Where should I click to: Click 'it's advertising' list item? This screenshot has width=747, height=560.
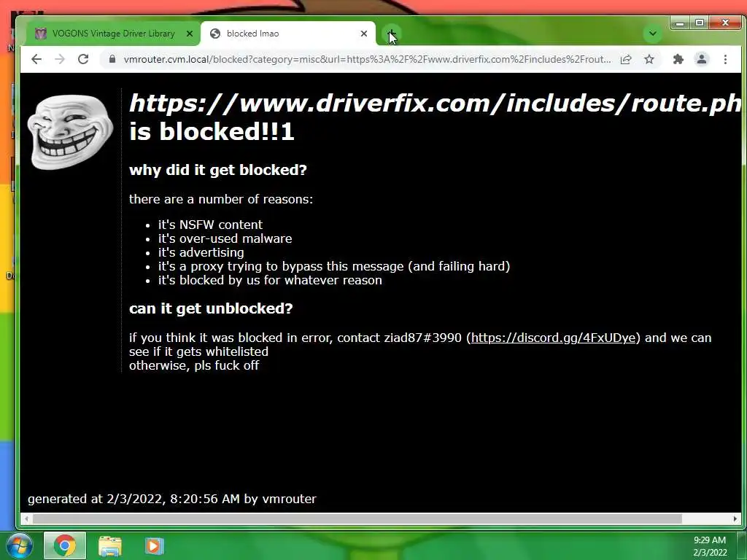(201, 252)
